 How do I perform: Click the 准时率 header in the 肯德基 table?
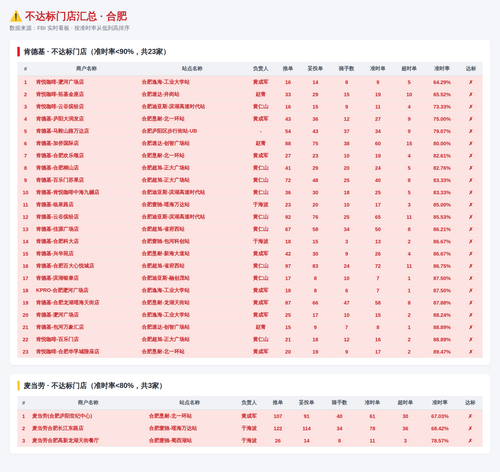[x=442, y=69]
